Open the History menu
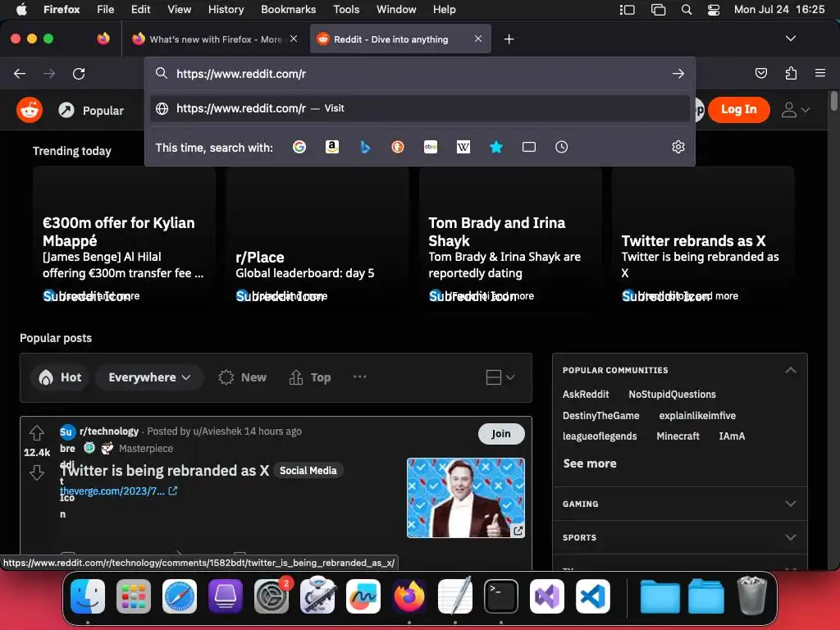Image resolution: width=840 pixels, height=630 pixels. 226,10
